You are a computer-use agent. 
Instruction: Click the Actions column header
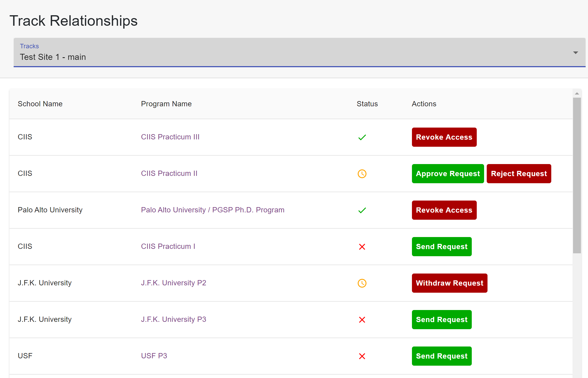[424, 104]
